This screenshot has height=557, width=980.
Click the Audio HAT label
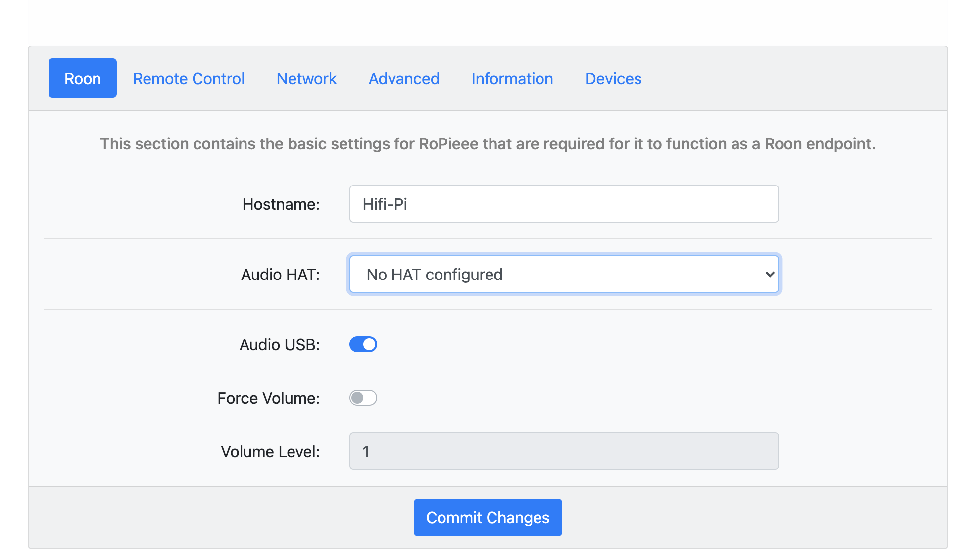[280, 274]
